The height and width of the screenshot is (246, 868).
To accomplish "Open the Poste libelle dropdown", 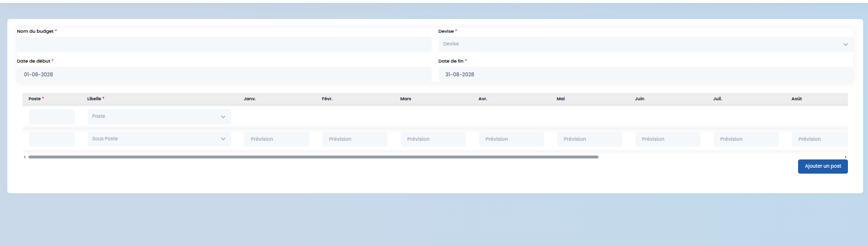I will tap(159, 116).
